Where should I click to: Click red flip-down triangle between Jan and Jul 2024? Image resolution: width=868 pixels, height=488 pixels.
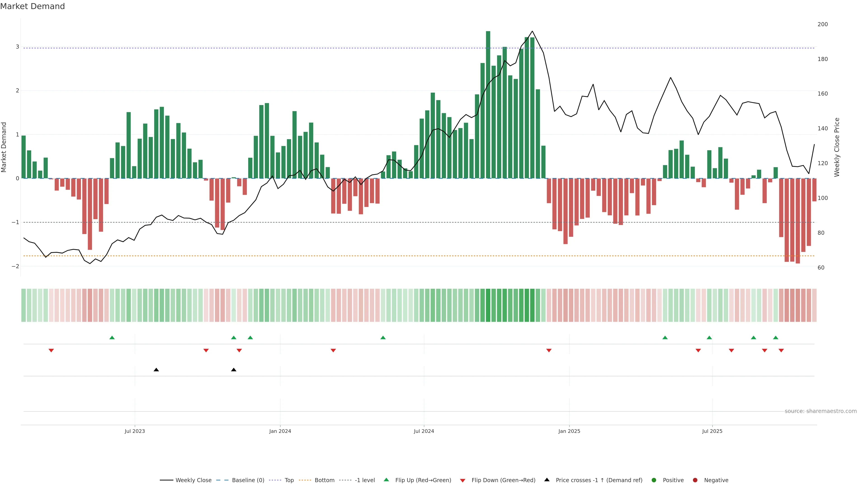click(333, 351)
